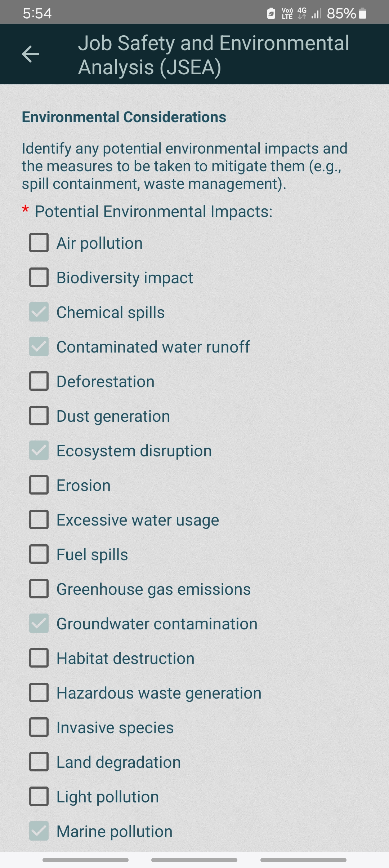Tap the back arrow in header

tap(30, 54)
